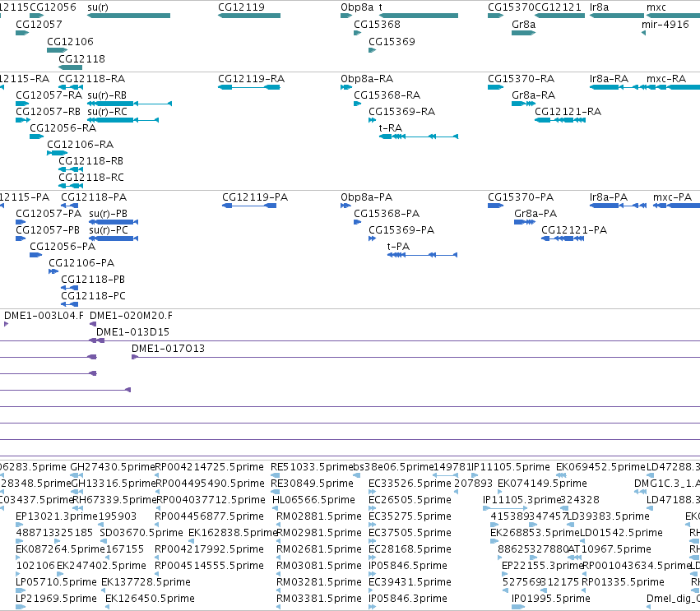Select the CG12056 gene label
Screen dimensions: 700x611
point(53,7)
